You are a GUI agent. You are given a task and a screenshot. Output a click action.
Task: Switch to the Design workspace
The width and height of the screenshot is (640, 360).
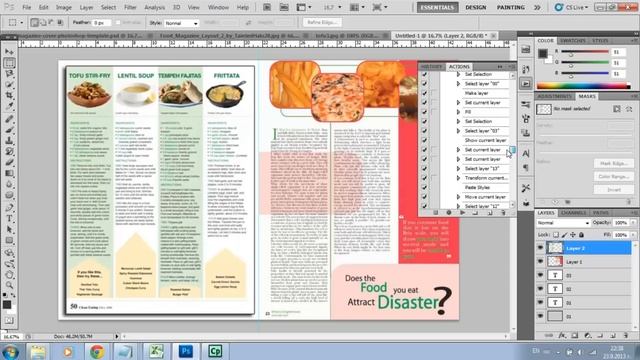coord(476,7)
